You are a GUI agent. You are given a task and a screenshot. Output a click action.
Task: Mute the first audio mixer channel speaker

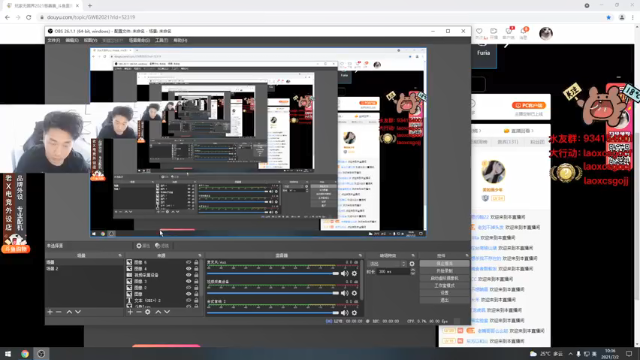coord(345,273)
